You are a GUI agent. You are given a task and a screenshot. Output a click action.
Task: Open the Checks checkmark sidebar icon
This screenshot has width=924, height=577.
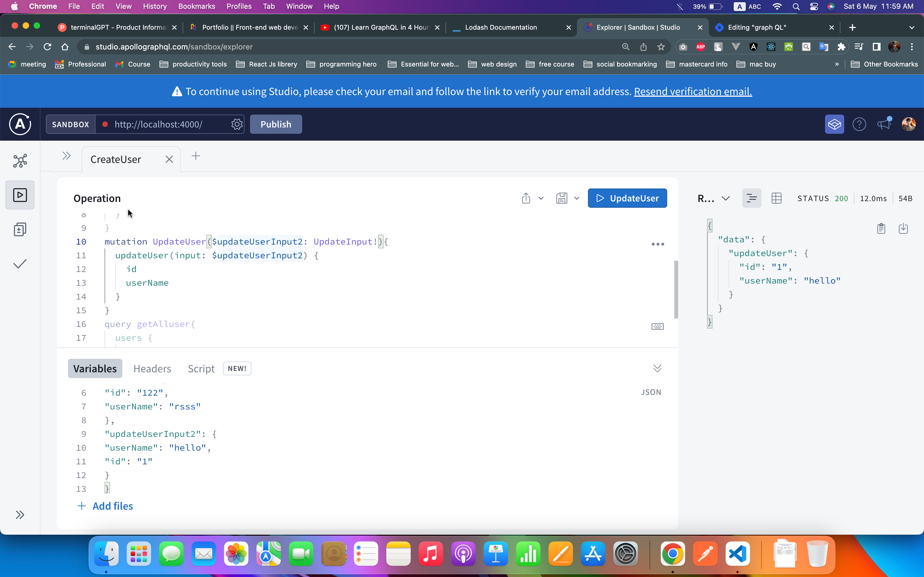20,264
